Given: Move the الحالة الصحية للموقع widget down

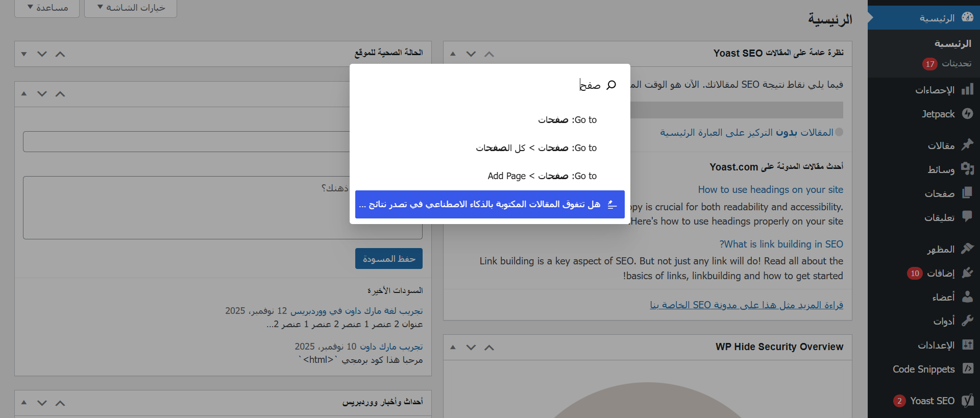Looking at the screenshot, I should (42, 54).
